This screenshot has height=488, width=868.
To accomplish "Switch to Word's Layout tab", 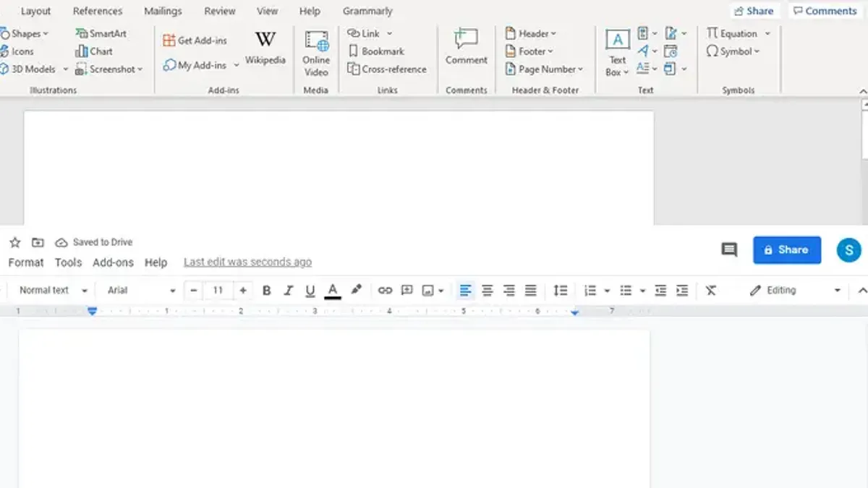I will point(35,11).
